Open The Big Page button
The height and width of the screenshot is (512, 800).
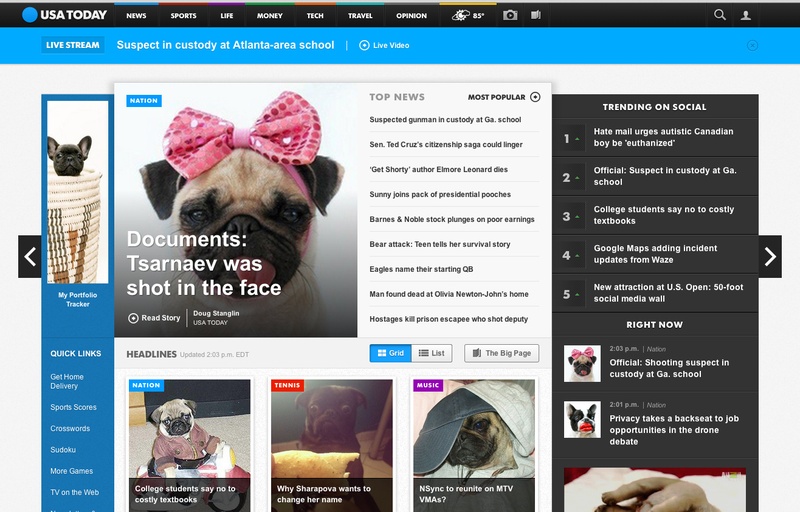(x=502, y=353)
